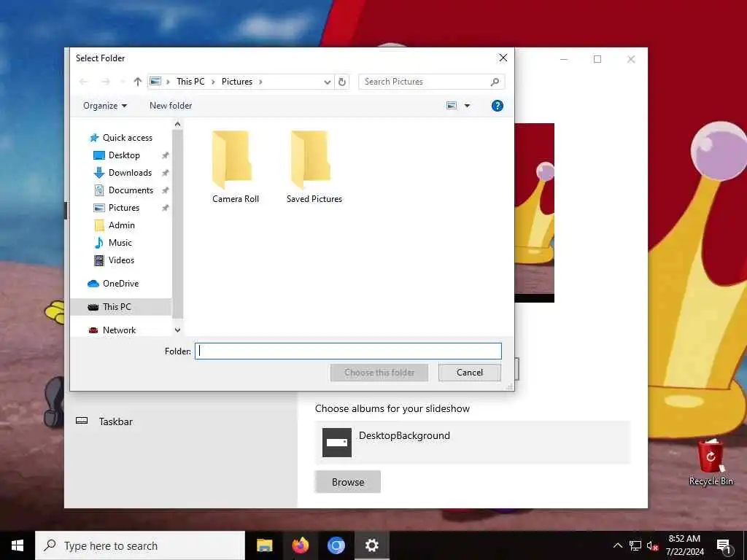Click the Back navigation arrow

(x=84, y=82)
